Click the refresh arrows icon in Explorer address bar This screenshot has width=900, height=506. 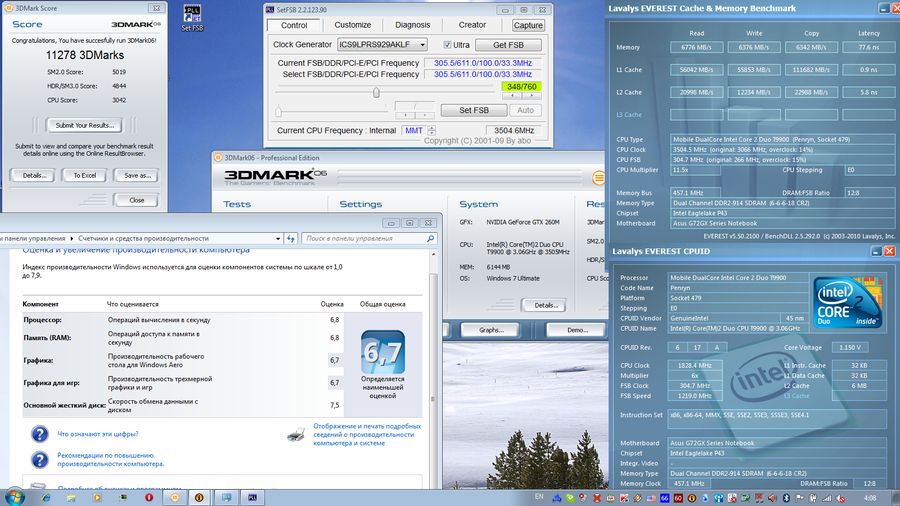pyautogui.click(x=291, y=239)
